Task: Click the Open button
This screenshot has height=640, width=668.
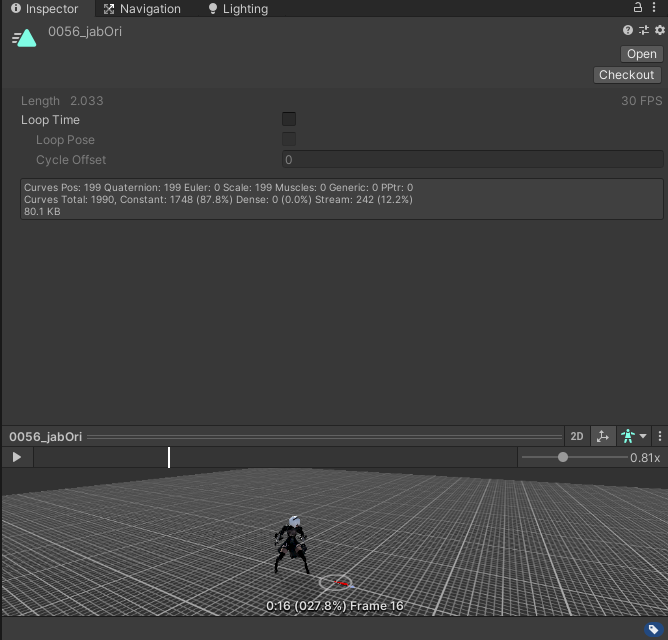Action: point(641,54)
